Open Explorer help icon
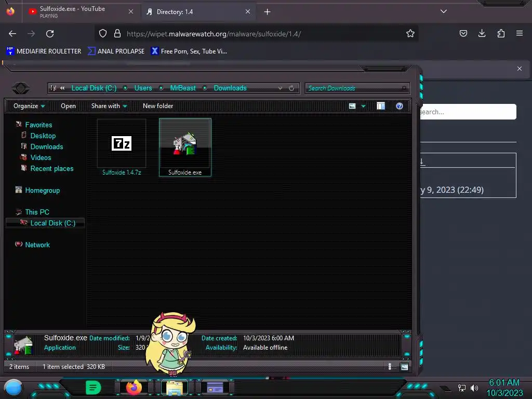The width and height of the screenshot is (532, 399). 400,106
